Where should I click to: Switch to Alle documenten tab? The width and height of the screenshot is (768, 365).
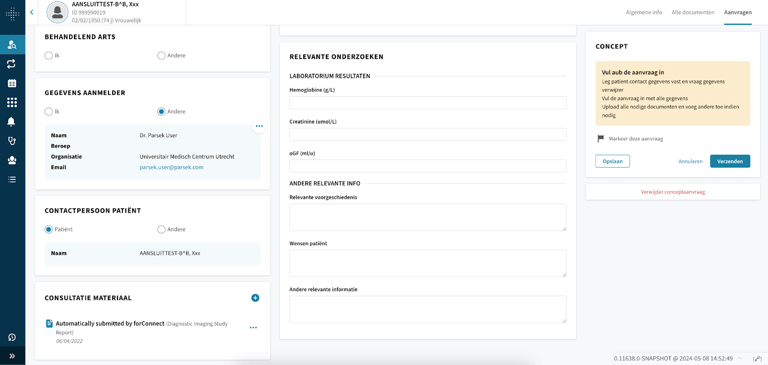pos(693,12)
